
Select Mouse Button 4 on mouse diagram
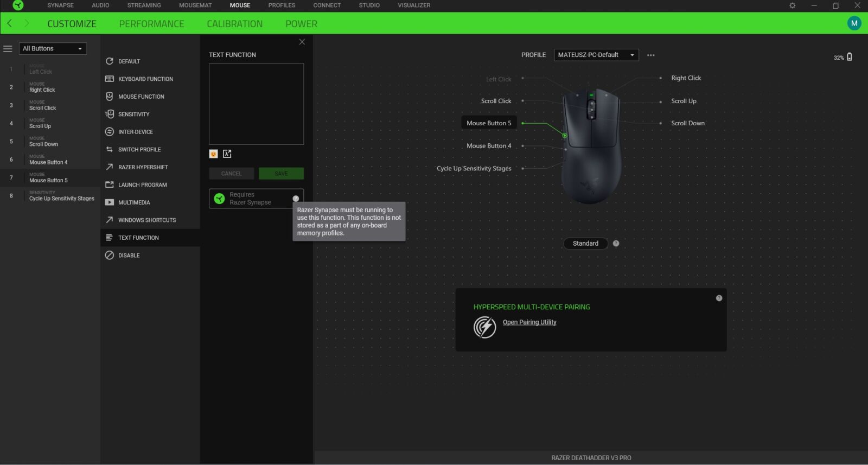(x=488, y=146)
